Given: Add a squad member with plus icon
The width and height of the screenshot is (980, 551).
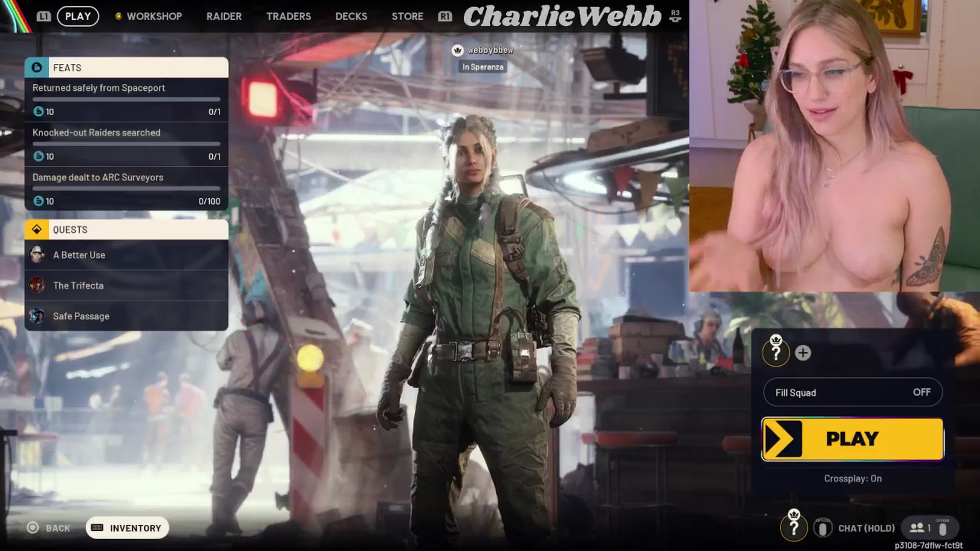Looking at the screenshot, I should point(803,353).
